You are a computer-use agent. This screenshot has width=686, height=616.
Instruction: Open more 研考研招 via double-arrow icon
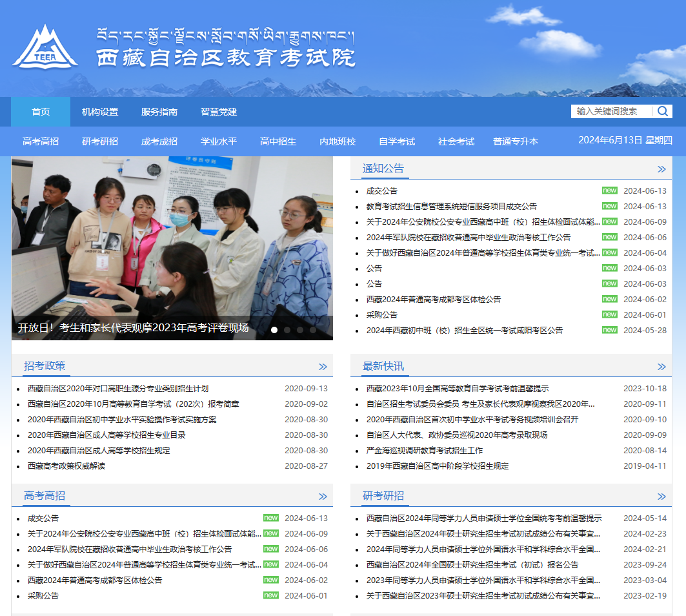(x=661, y=497)
